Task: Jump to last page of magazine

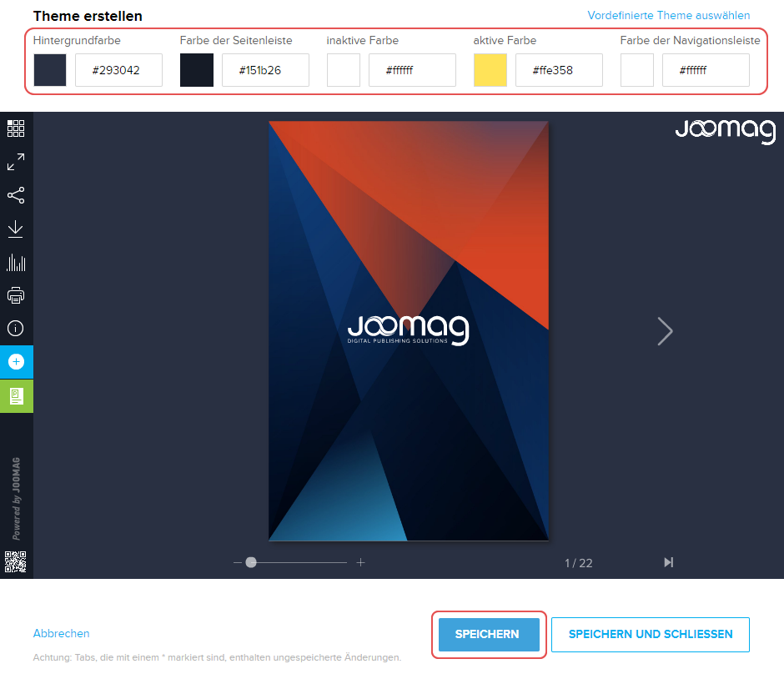Action: tap(668, 562)
